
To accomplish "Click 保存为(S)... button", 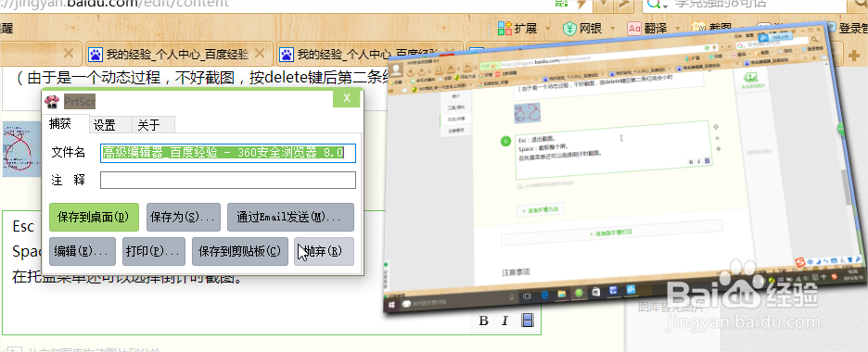I will [184, 217].
